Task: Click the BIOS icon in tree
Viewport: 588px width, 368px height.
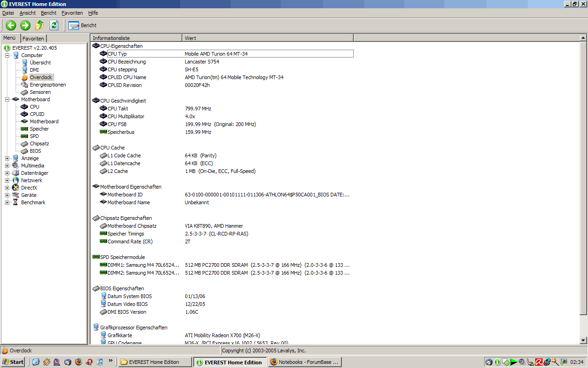Action: (x=25, y=151)
